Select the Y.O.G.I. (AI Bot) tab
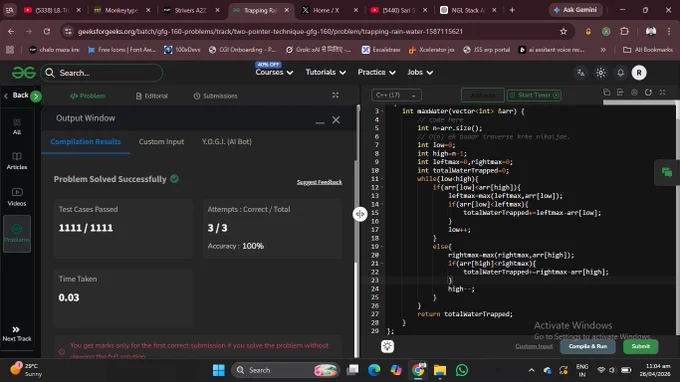 pos(226,142)
